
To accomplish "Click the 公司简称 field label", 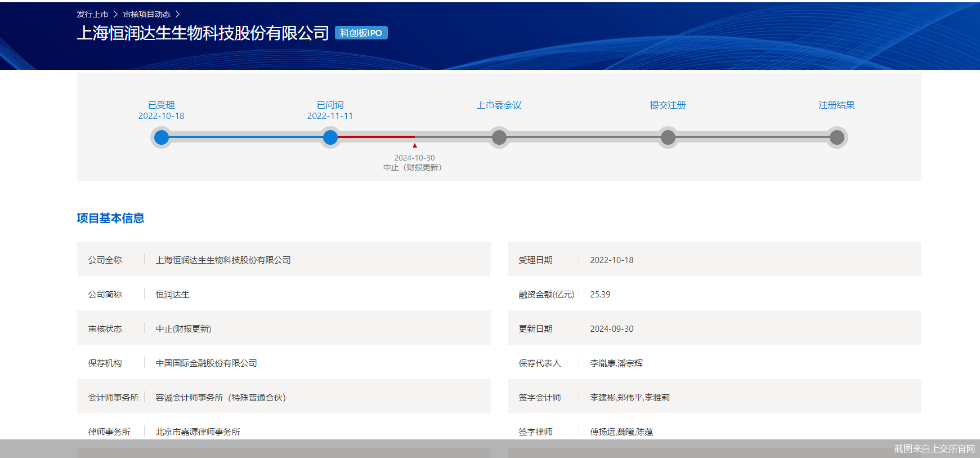I will point(105,294).
